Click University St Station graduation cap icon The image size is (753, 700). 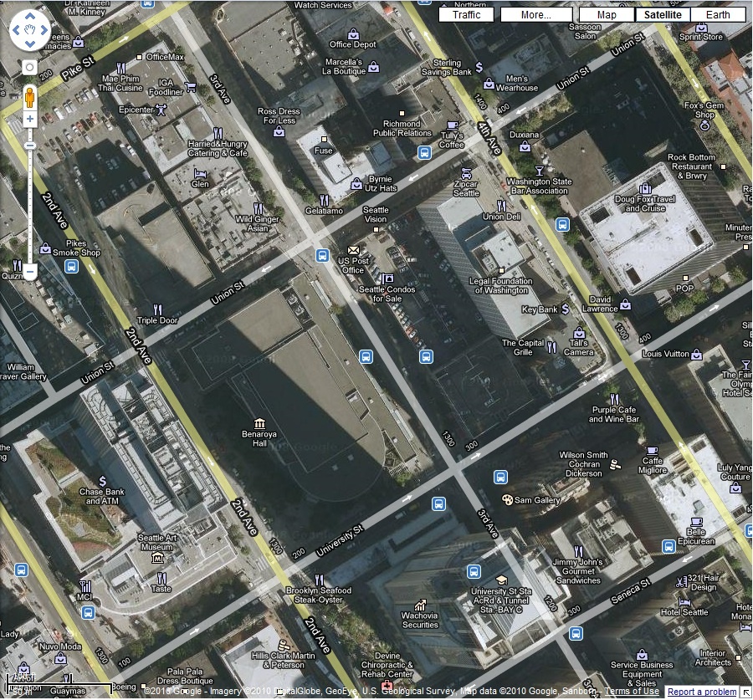point(501,580)
